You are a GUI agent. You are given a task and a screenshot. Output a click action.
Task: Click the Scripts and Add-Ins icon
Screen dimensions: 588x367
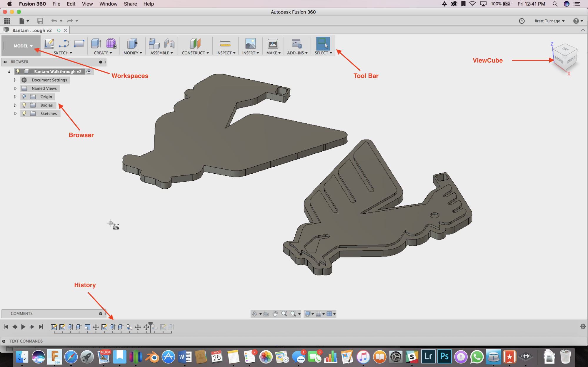297,43
